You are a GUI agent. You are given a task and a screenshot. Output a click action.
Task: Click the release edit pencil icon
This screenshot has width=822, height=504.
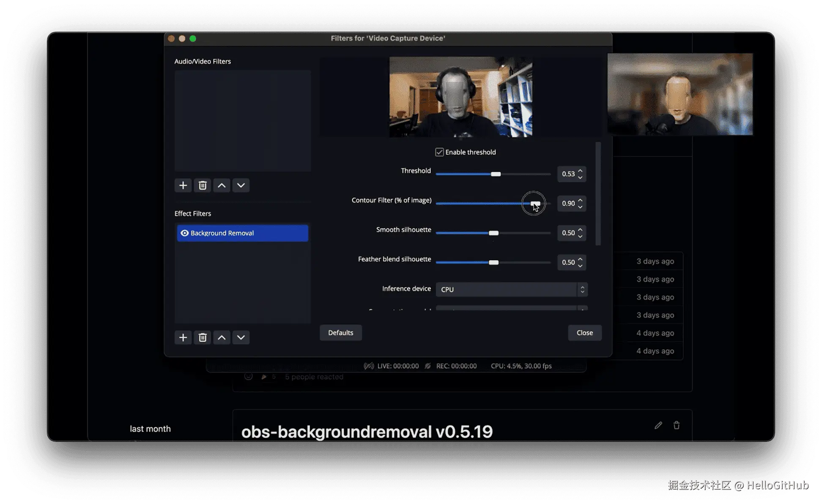pos(658,425)
